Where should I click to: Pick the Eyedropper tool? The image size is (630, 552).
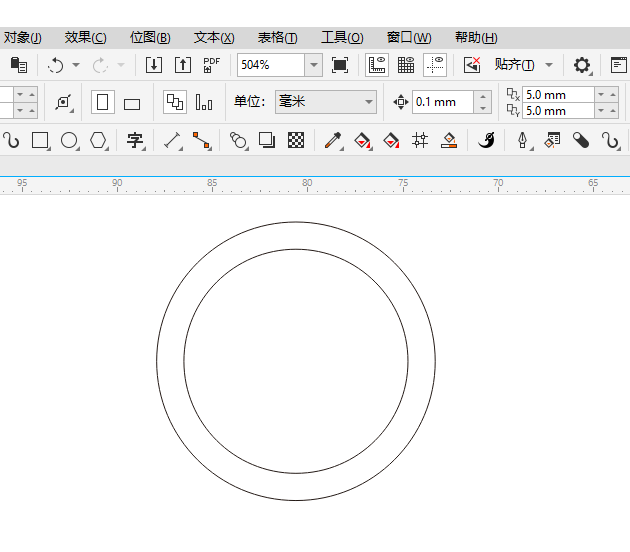(x=333, y=140)
